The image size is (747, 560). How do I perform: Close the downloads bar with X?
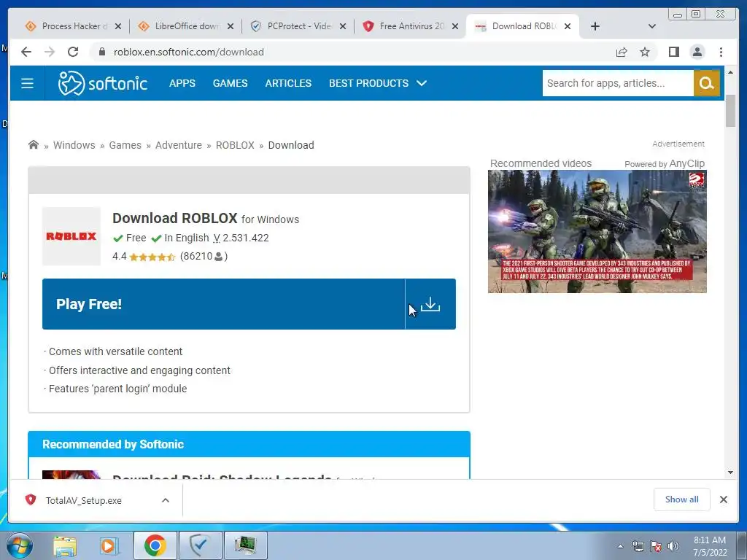pyautogui.click(x=723, y=499)
